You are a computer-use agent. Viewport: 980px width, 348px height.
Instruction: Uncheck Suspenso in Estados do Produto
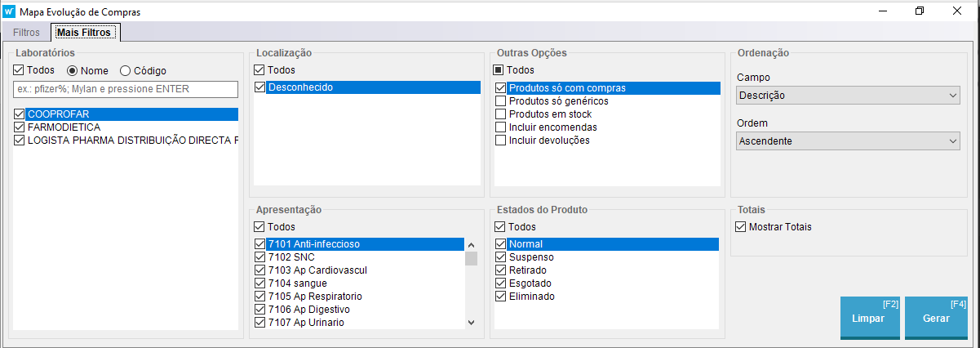point(501,257)
